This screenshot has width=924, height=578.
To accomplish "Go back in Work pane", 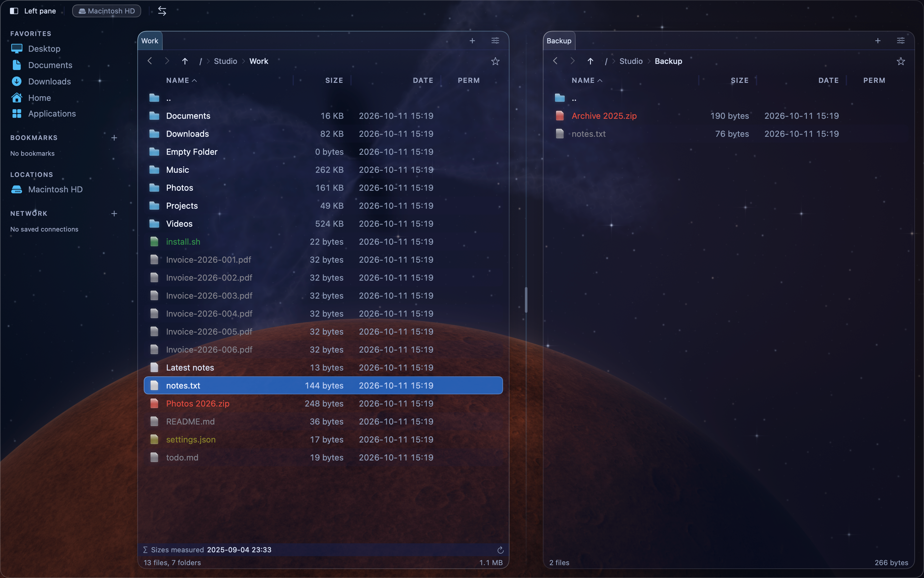I will [150, 61].
